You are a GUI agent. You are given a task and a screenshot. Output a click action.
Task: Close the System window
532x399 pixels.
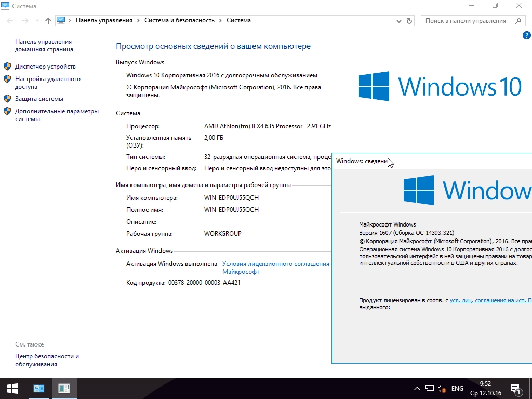(x=519, y=5)
